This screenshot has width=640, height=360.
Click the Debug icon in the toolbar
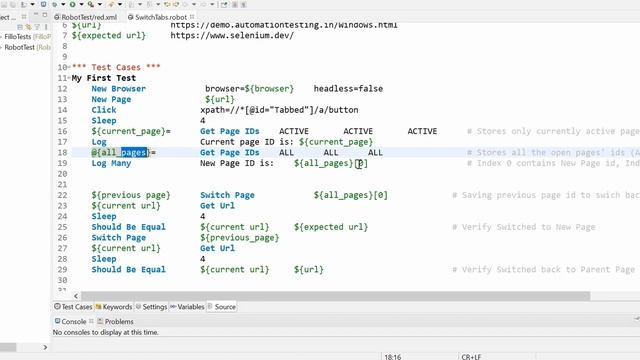coord(54,4)
